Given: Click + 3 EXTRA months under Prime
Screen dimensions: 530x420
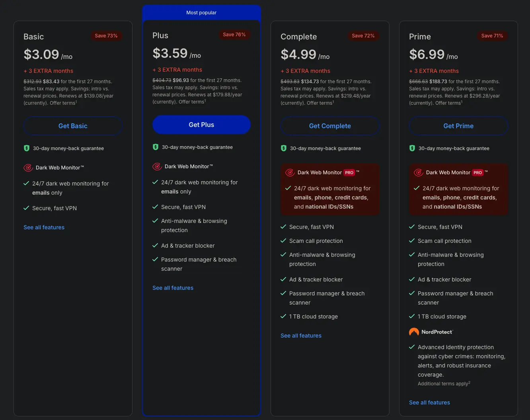Looking at the screenshot, I should [434, 71].
